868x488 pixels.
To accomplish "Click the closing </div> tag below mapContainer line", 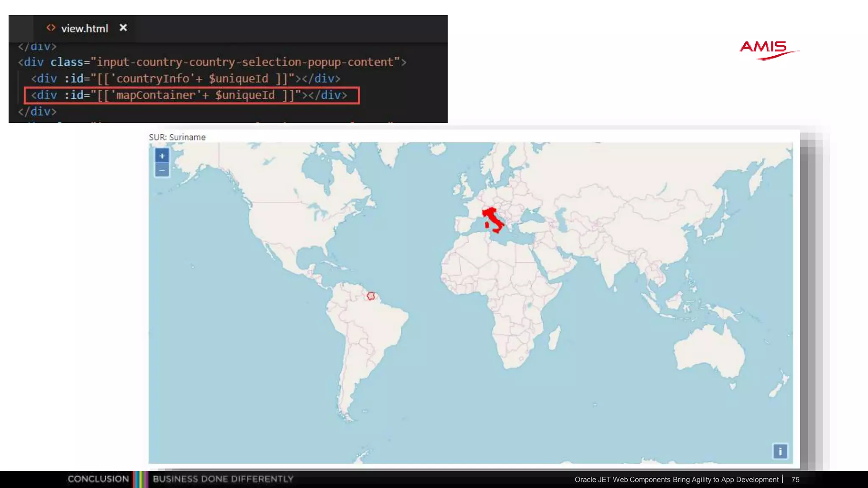I will click(x=37, y=111).
